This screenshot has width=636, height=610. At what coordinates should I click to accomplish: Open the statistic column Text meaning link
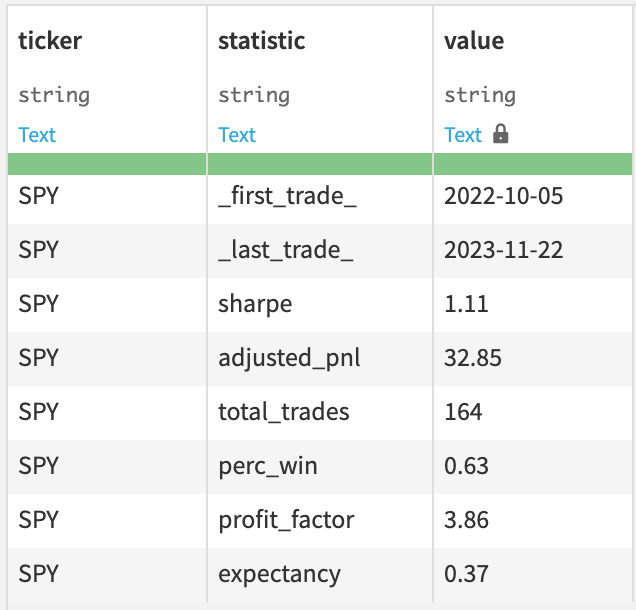[x=237, y=135]
